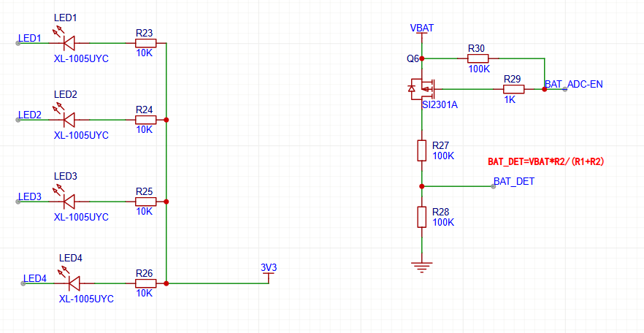Select the SI2301A part name text
The width and height of the screenshot is (644, 333).
pyautogui.click(x=440, y=104)
